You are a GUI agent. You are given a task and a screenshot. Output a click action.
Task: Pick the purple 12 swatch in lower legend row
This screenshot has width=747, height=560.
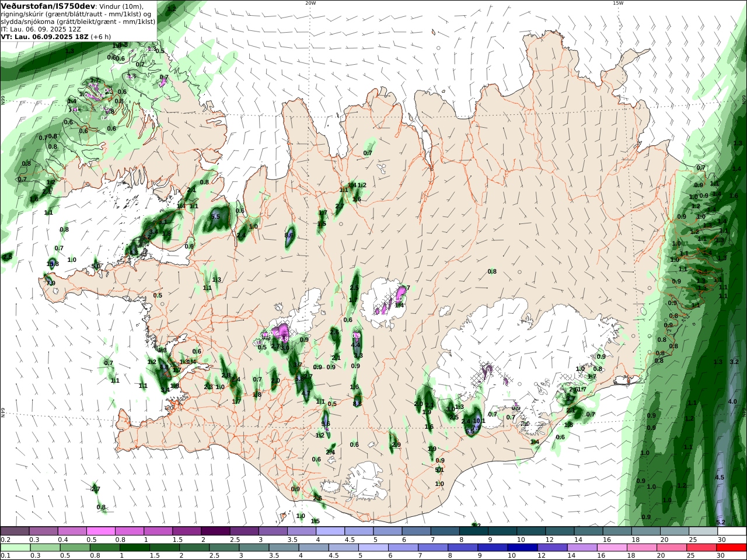click(551, 548)
